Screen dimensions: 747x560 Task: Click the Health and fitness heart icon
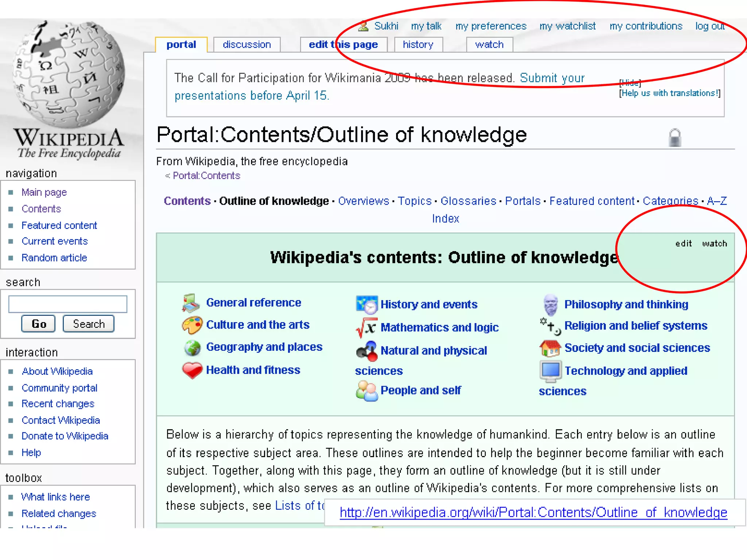point(192,370)
